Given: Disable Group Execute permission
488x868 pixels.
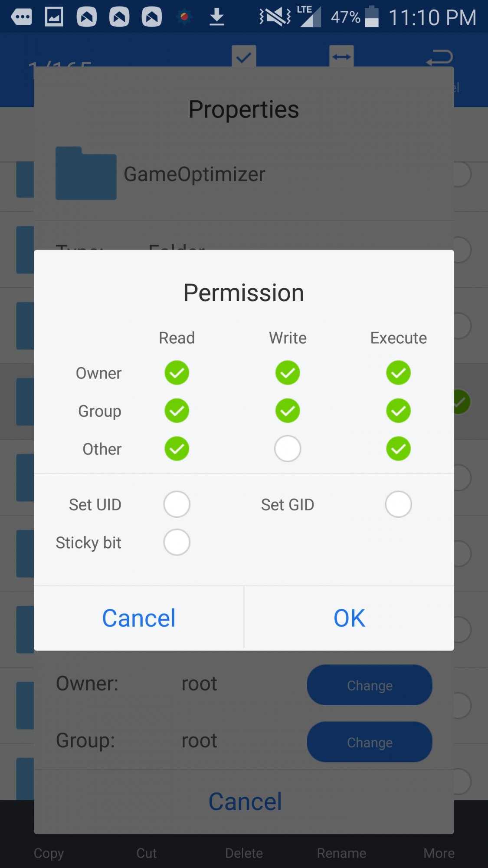Looking at the screenshot, I should pyautogui.click(x=398, y=411).
